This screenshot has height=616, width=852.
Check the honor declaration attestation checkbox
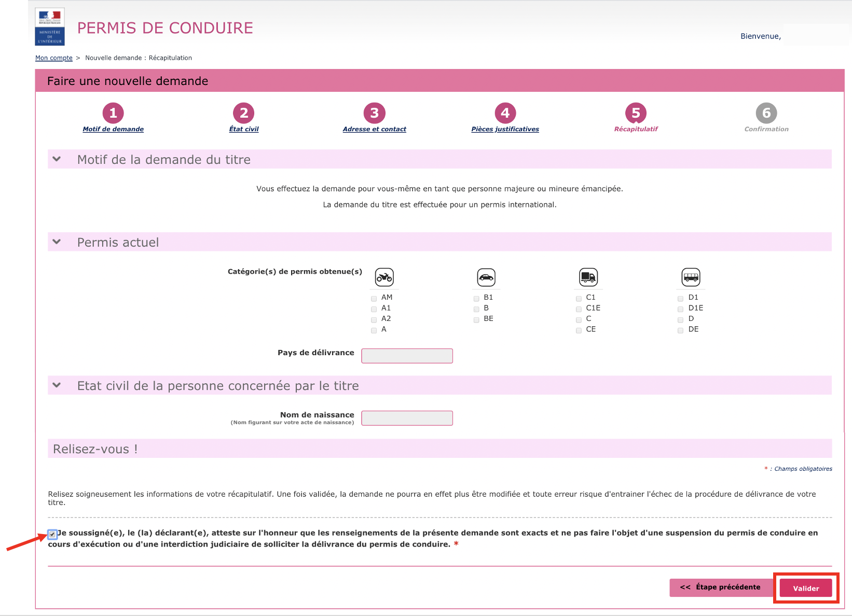click(x=52, y=534)
